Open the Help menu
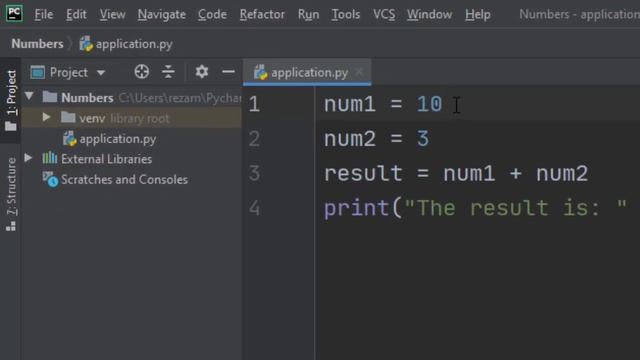Viewport: 640px width, 360px height. 478,15
